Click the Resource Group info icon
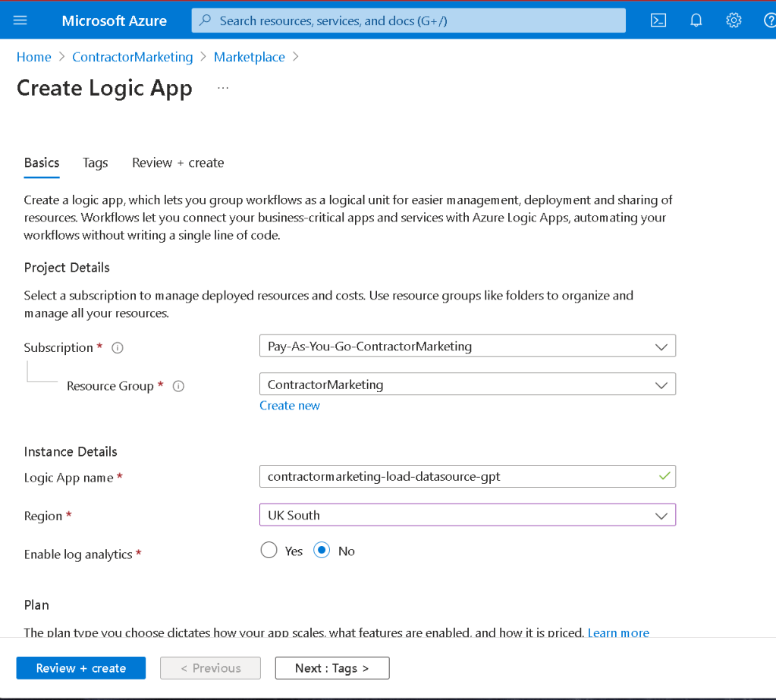The width and height of the screenshot is (776, 700). (x=178, y=386)
